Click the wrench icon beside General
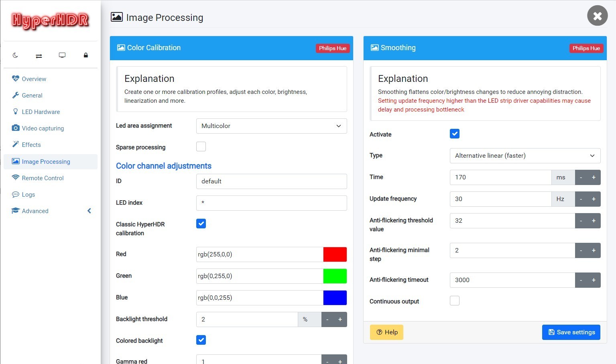This screenshot has width=616, height=364. [x=16, y=95]
